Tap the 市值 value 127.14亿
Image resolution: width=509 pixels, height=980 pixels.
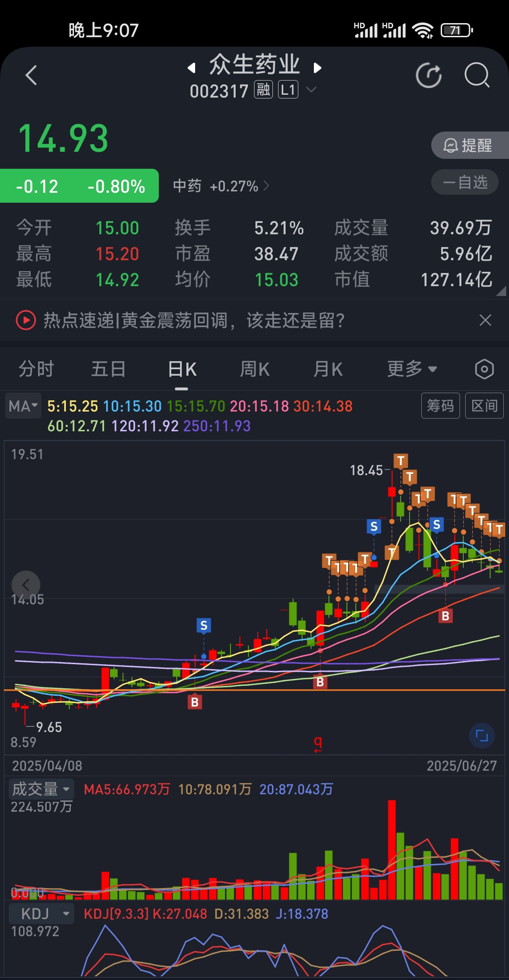point(456,280)
